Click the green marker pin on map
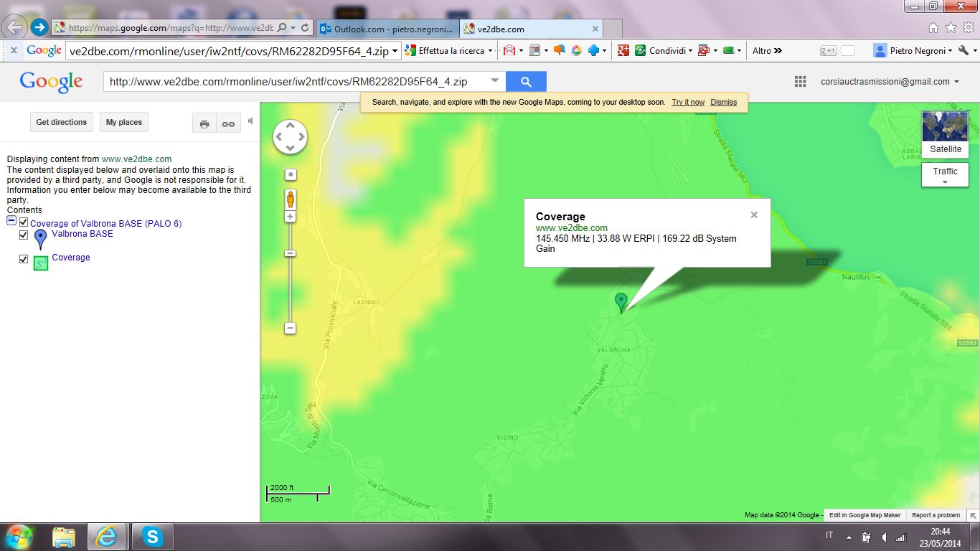The height and width of the screenshot is (551, 980). [x=621, y=302]
